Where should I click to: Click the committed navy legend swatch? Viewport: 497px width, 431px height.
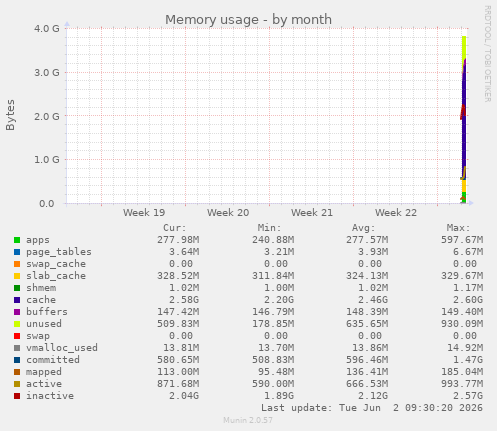click(17, 360)
